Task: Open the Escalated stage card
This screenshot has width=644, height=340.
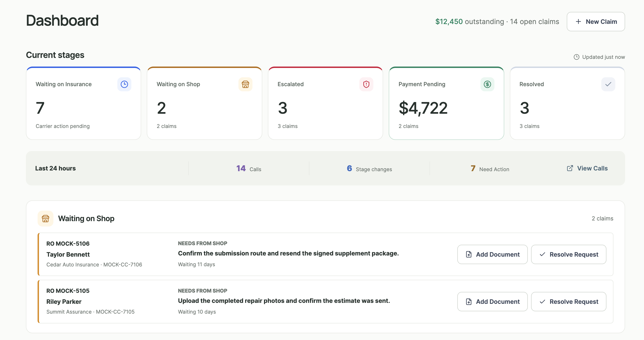Action: coord(325,103)
